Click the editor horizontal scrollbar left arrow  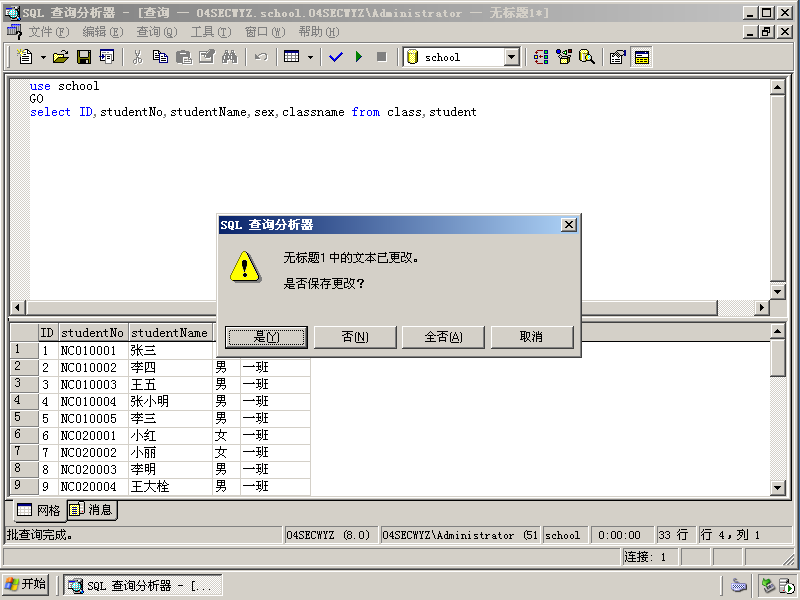point(18,308)
